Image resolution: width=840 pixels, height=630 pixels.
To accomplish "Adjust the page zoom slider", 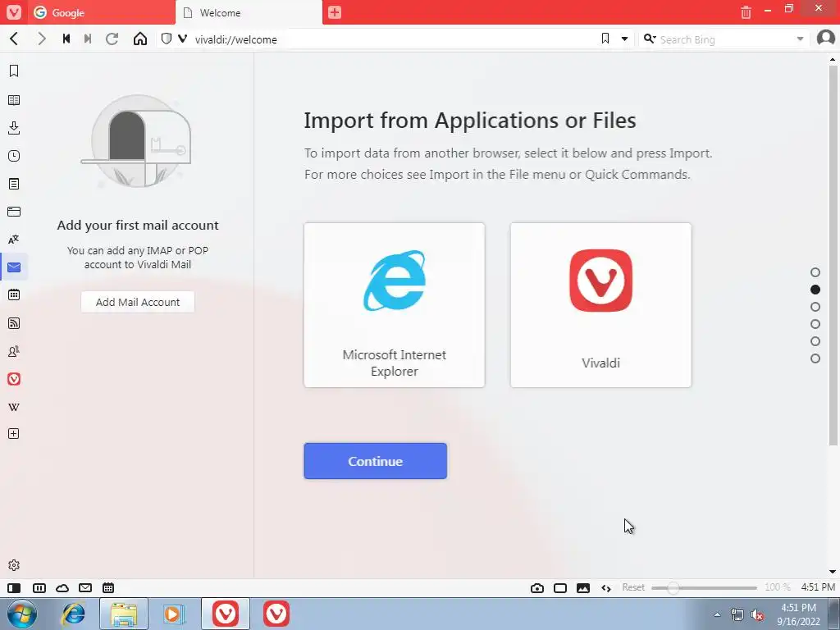I will [x=704, y=587].
